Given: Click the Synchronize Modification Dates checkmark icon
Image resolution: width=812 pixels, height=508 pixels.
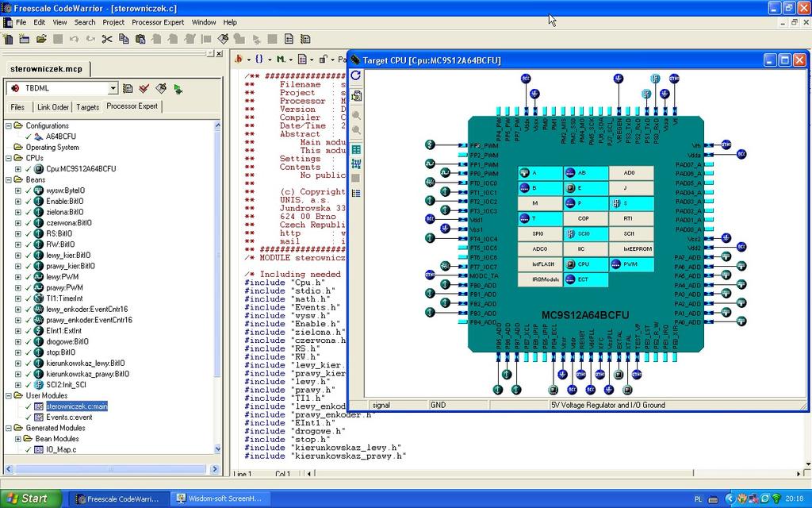Looking at the screenshot, I should point(144,89).
